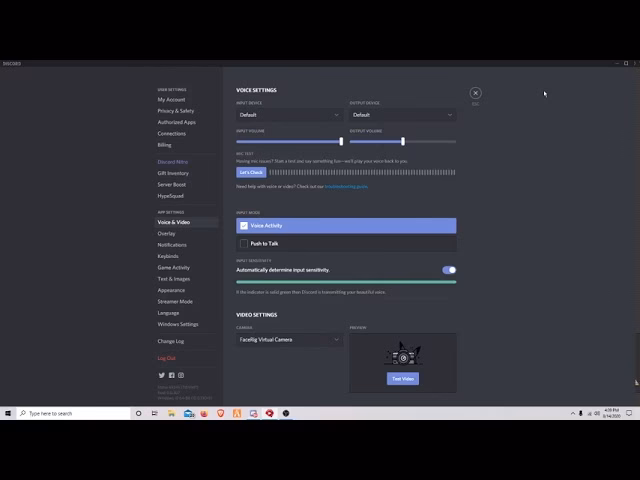Click the taskbar clock
This screenshot has height=480, width=640.
(612, 413)
